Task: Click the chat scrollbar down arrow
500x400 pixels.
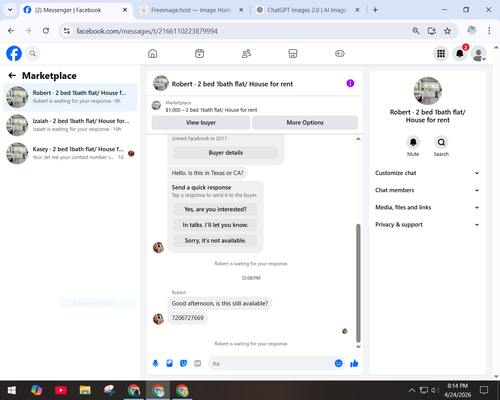Action: pyautogui.click(x=358, y=347)
